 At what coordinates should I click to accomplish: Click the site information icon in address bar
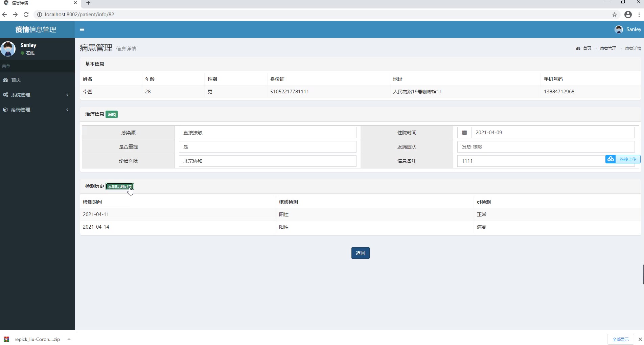[x=39, y=15]
